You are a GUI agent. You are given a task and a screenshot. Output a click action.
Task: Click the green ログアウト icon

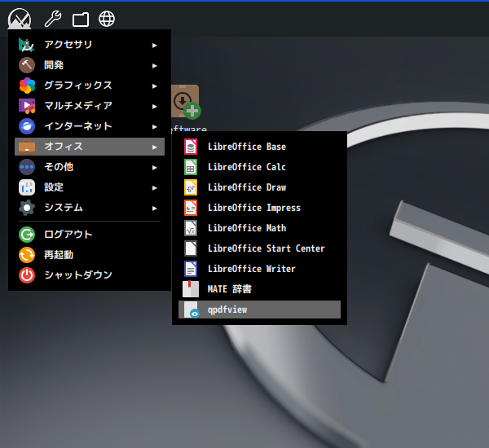(27, 235)
